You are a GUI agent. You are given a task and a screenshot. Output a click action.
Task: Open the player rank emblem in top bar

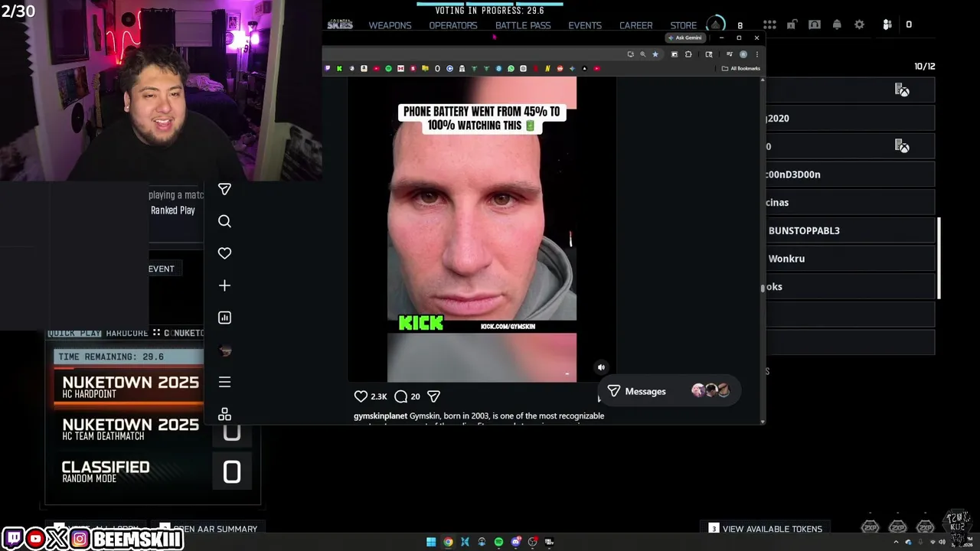pyautogui.click(x=715, y=24)
